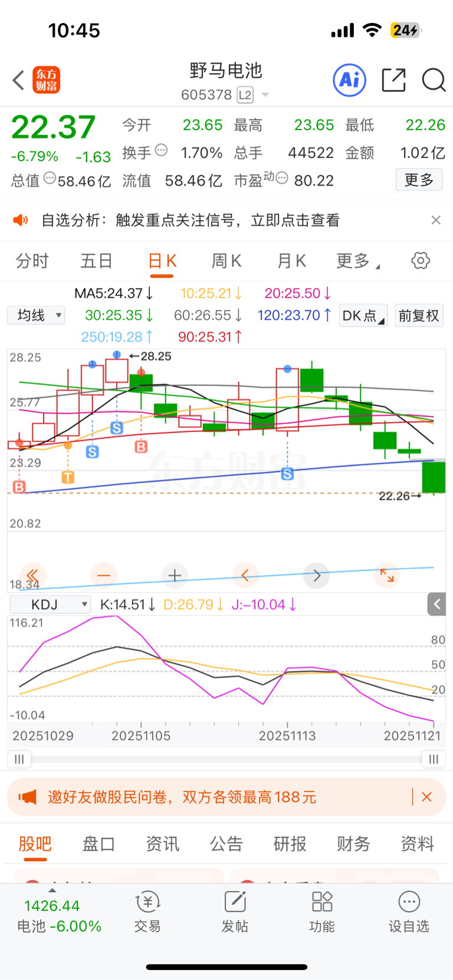The image size is (453, 980).
Task: Switch to 五日 chart tab
Action: (x=97, y=261)
